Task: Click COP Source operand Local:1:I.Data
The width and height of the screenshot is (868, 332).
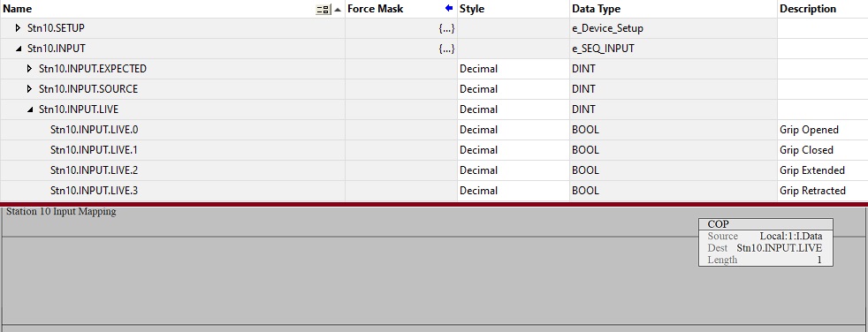Action: 791,237
